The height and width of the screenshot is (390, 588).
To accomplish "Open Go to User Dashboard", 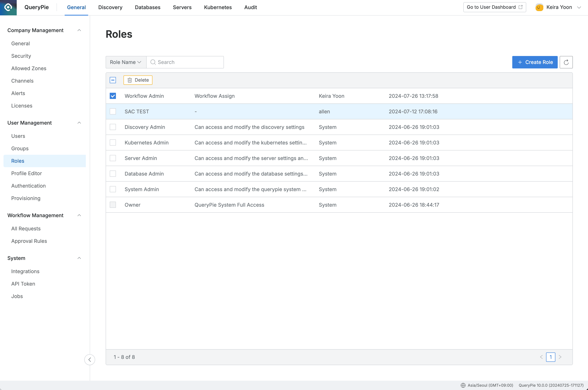I will click(x=491, y=7).
